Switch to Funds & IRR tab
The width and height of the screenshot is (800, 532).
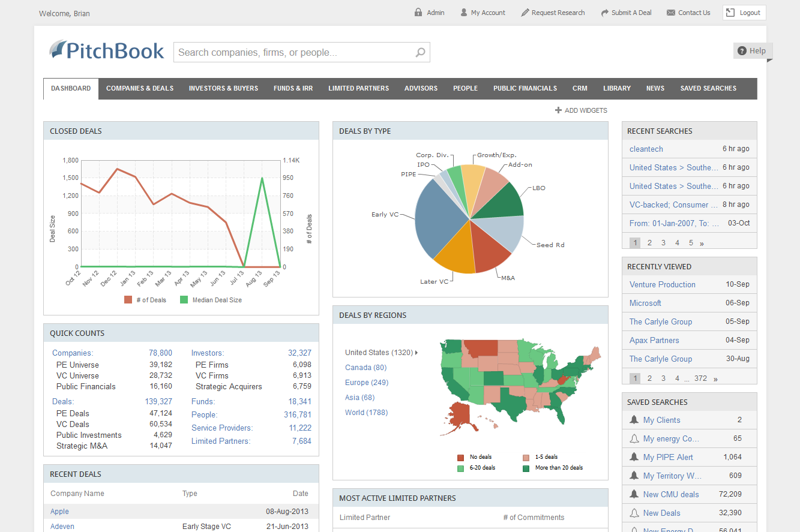click(293, 88)
